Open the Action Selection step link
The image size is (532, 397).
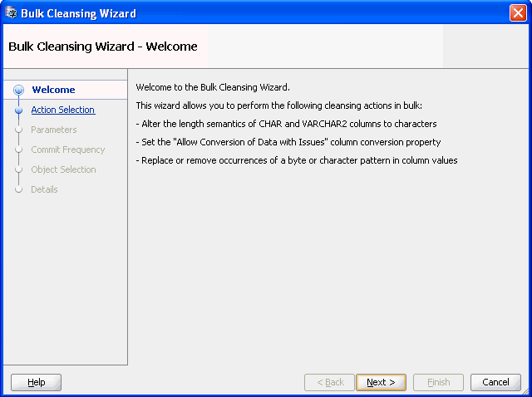point(63,110)
